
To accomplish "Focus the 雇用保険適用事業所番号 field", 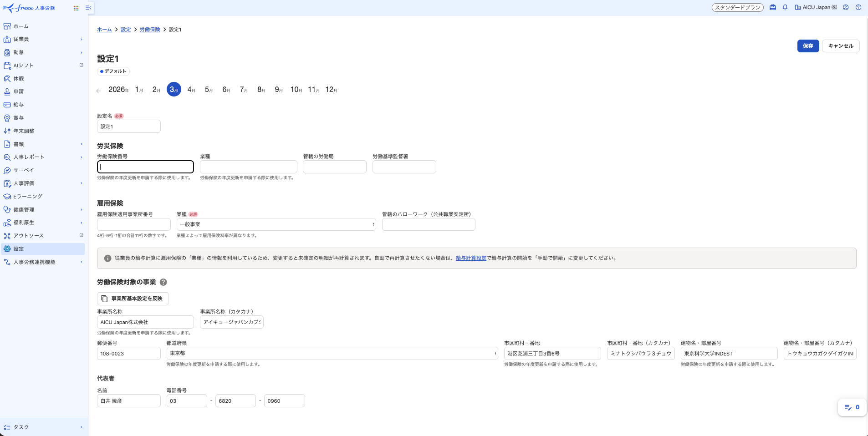I will coord(134,224).
